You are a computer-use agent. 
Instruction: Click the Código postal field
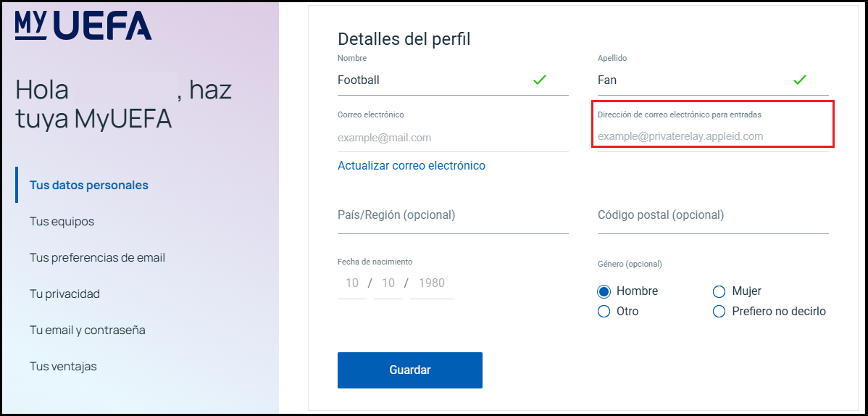coord(713,215)
